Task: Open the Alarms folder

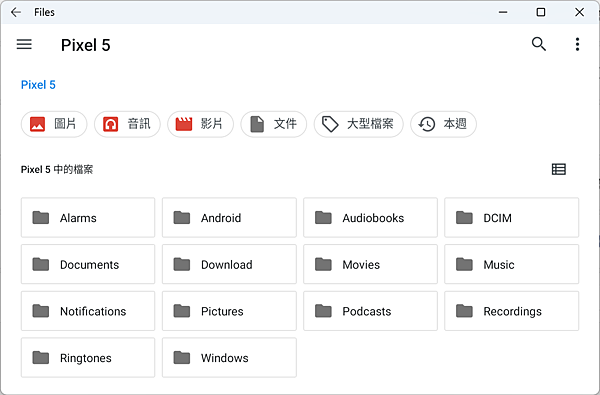Action: pos(88,218)
